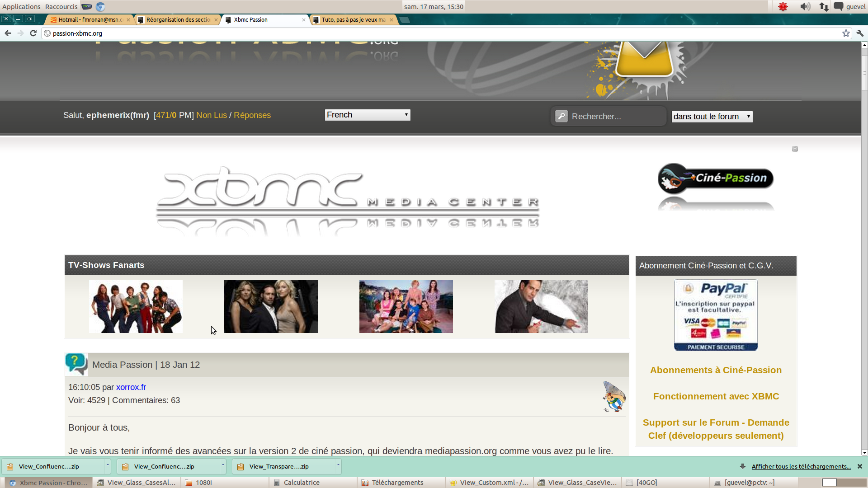Open the clock calendar sam. 17 mars
Image resolution: width=868 pixels, height=488 pixels.
point(434,6)
